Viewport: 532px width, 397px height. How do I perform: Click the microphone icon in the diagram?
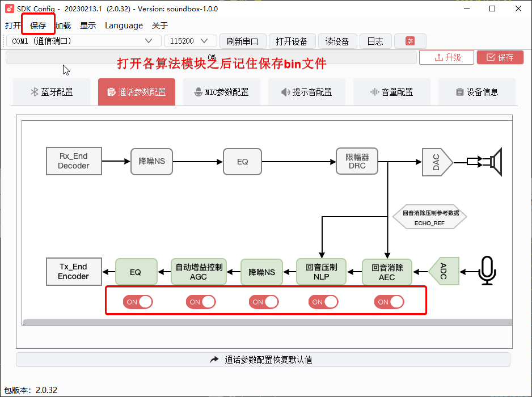click(487, 271)
